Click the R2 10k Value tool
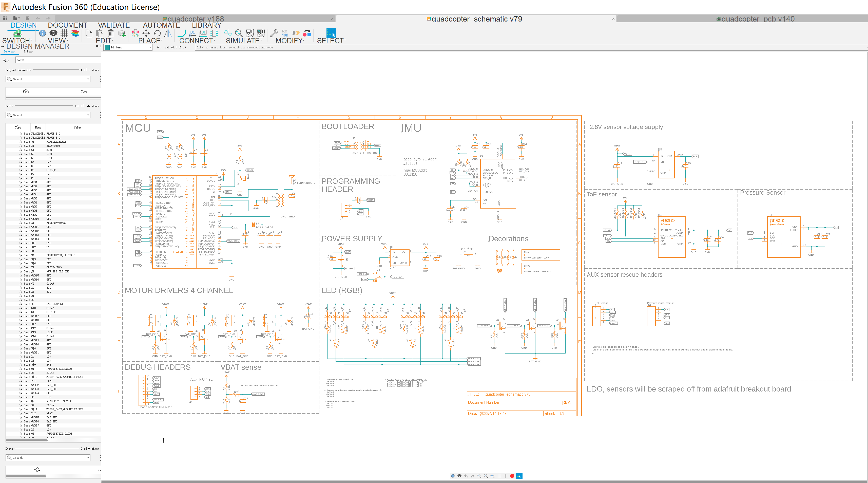 pyautogui.click(x=285, y=33)
